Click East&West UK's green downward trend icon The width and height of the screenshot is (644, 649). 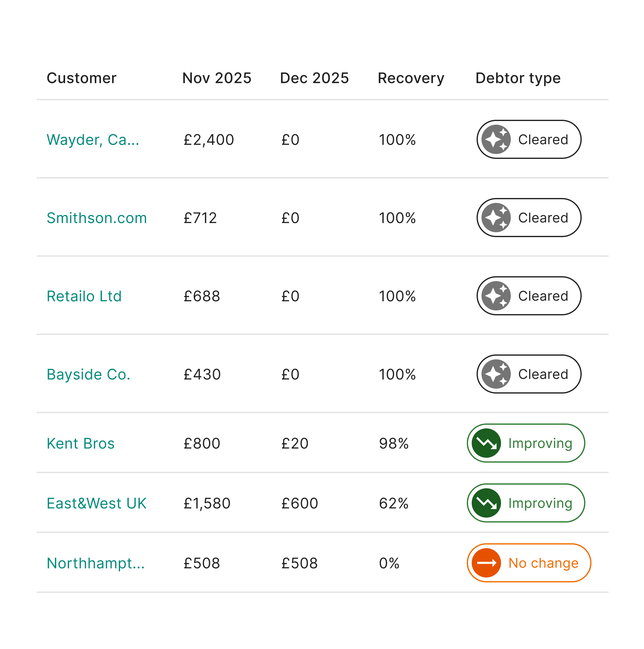[x=486, y=503]
